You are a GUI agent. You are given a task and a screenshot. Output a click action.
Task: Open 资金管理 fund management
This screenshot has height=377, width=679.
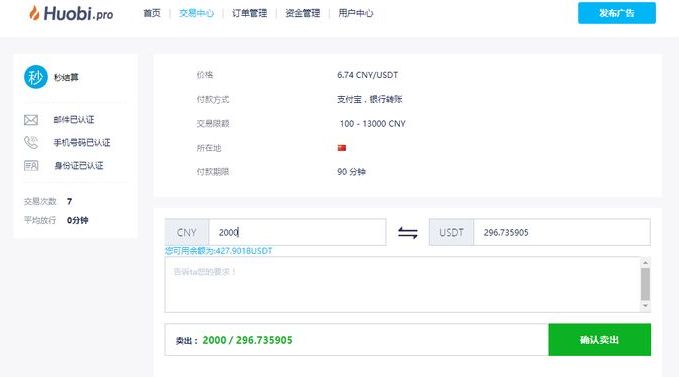click(x=303, y=13)
